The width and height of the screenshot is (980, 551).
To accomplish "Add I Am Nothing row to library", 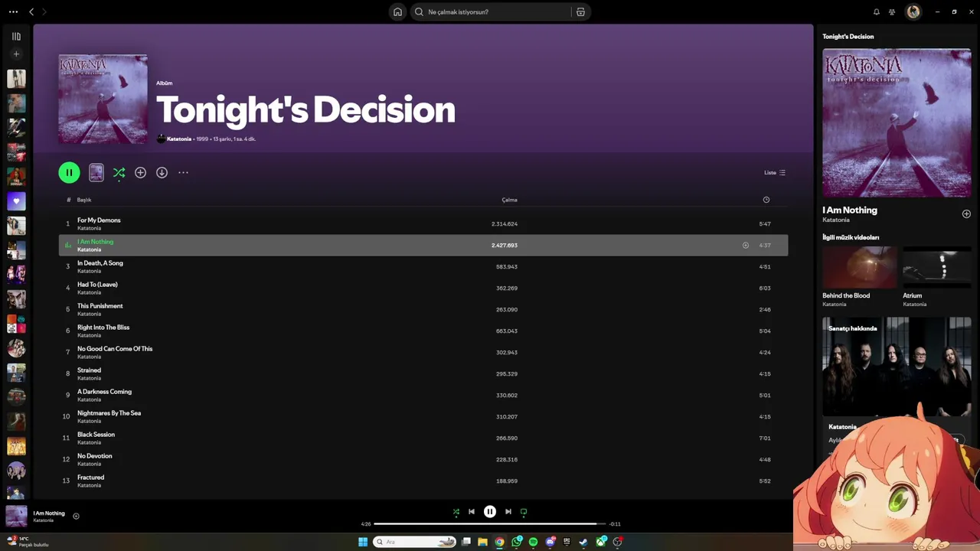I will click(x=746, y=245).
